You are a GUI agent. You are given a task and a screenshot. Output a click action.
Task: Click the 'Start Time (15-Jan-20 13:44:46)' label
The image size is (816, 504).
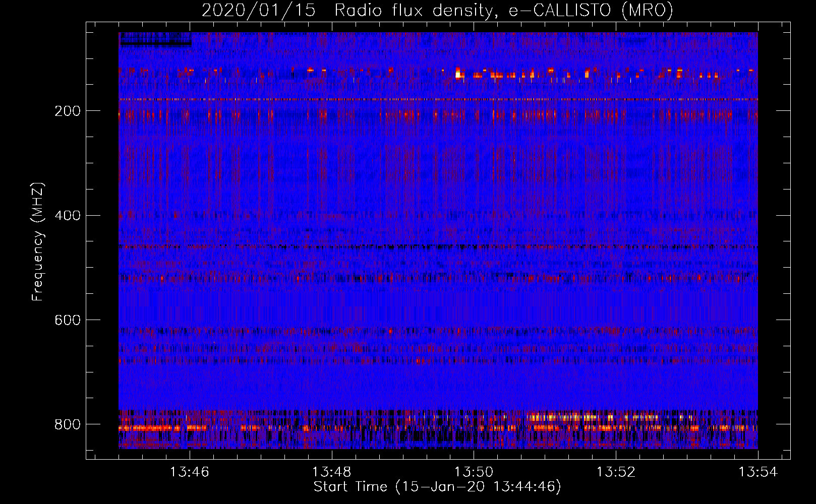pyautogui.click(x=437, y=487)
